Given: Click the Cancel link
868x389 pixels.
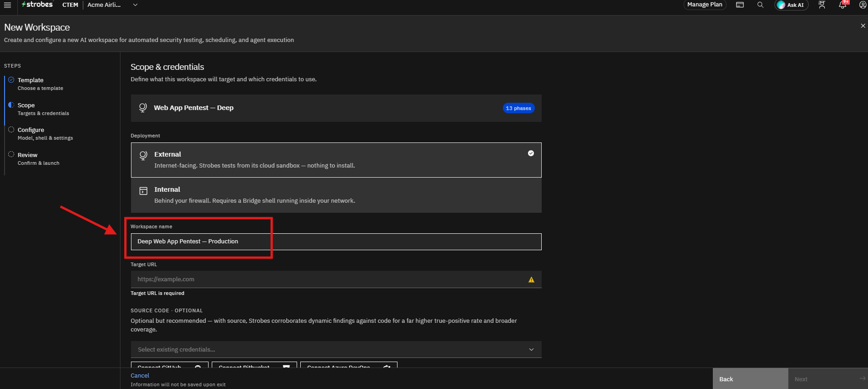Looking at the screenshot, I should coord(140,375).
